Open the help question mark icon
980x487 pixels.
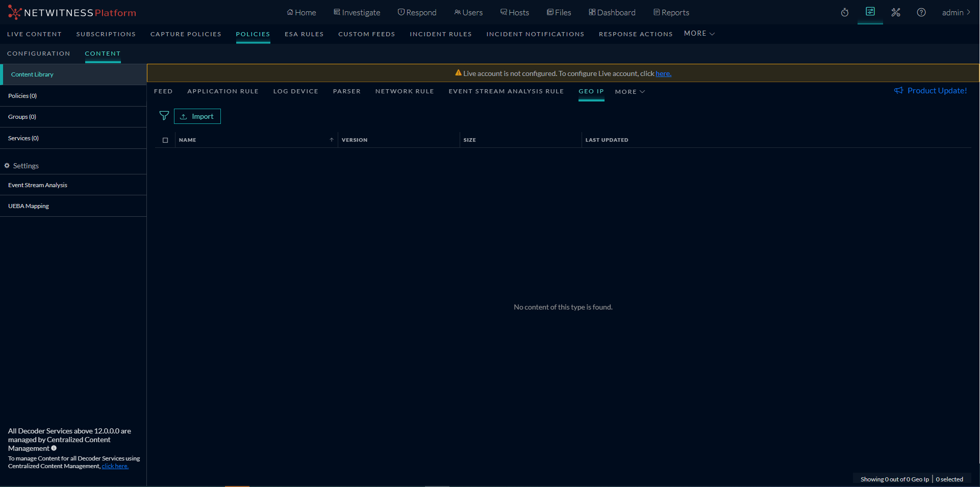point(921,12)
